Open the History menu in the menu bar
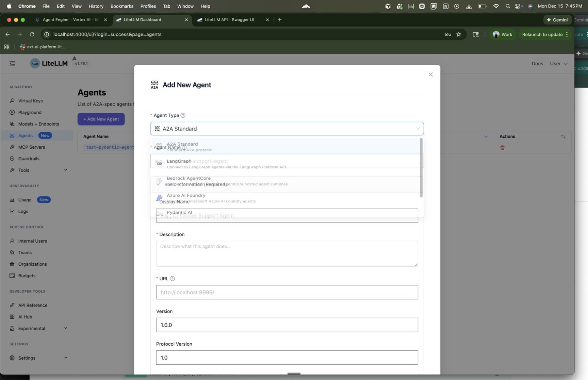The image size is (588, 380). click(96, 6)
